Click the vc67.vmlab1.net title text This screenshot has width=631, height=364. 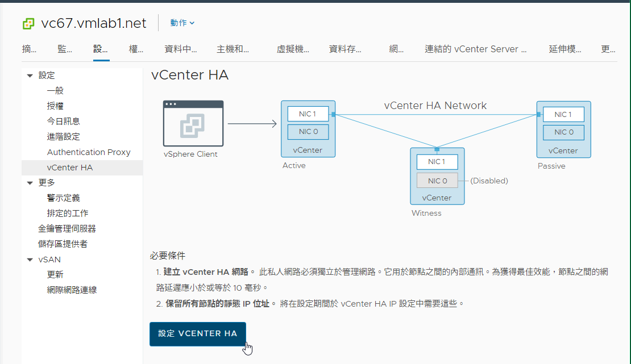point(94,23)
